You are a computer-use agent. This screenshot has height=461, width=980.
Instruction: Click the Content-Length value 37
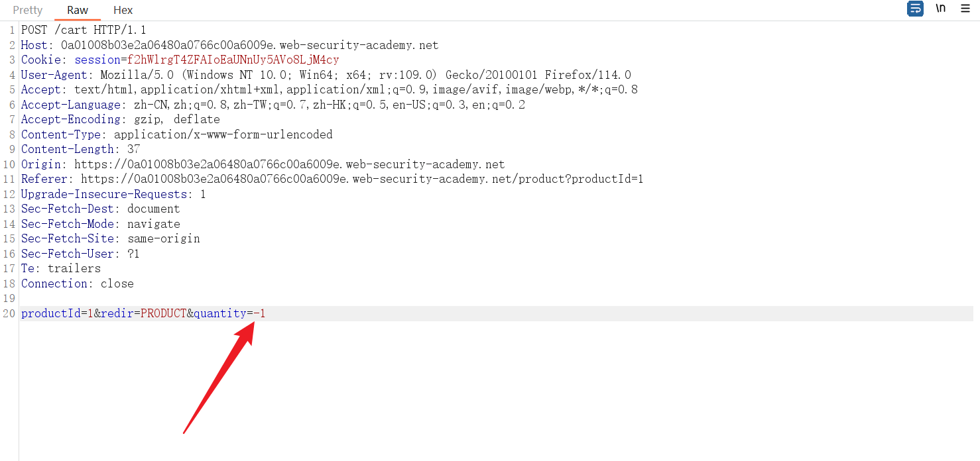[133, 149]
